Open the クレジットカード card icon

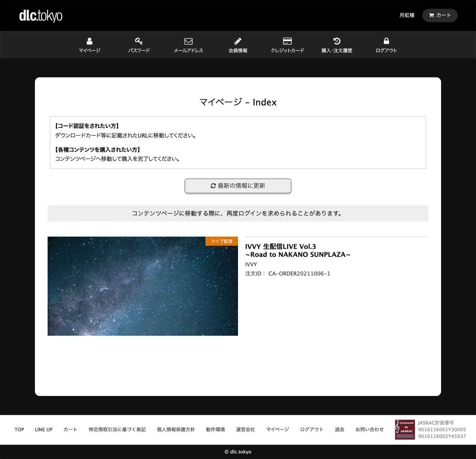287,41
